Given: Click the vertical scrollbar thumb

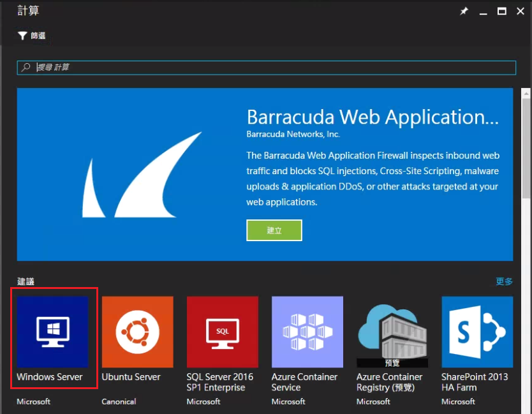Looking at the screenshot, I should [x=526, y=147].
